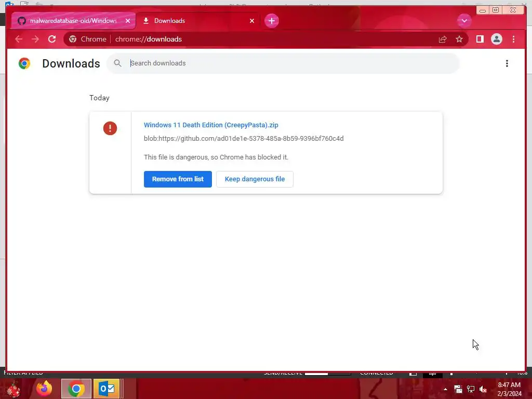Screen dimensions: 532x399
Task: Click the blob github source URL
Action: coord(244,138)
